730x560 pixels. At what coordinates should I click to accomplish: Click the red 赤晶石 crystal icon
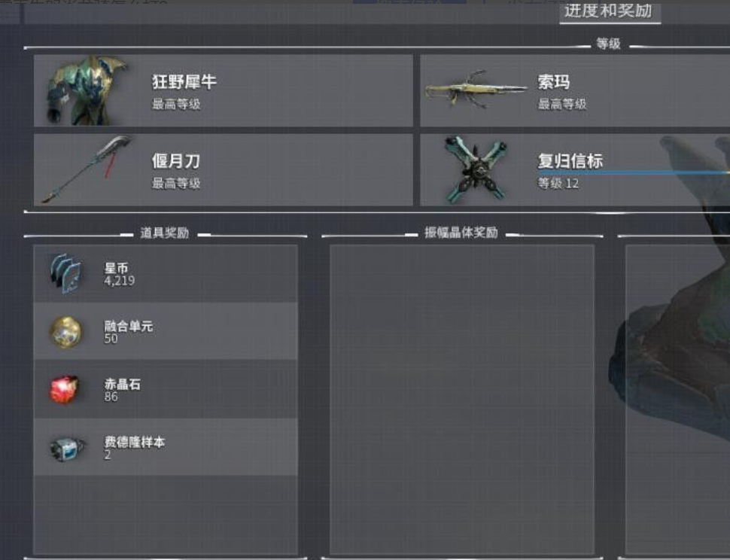(65, 389)
